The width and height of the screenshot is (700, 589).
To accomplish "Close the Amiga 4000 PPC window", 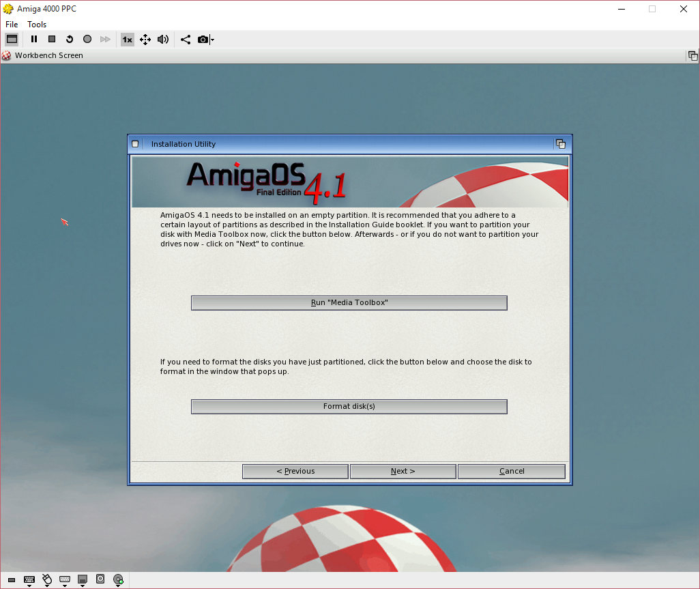I will click(683, 9).
